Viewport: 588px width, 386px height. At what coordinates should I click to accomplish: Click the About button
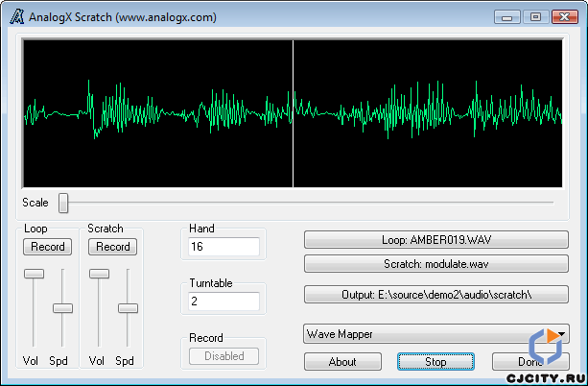click(x=342, y=362)
